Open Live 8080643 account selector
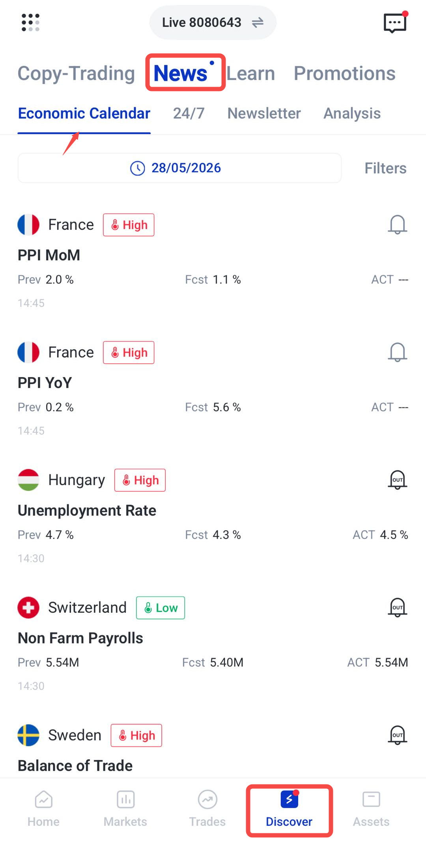This screenshot has height=868, width=426. pyautogui.click(x=213, y=22)
